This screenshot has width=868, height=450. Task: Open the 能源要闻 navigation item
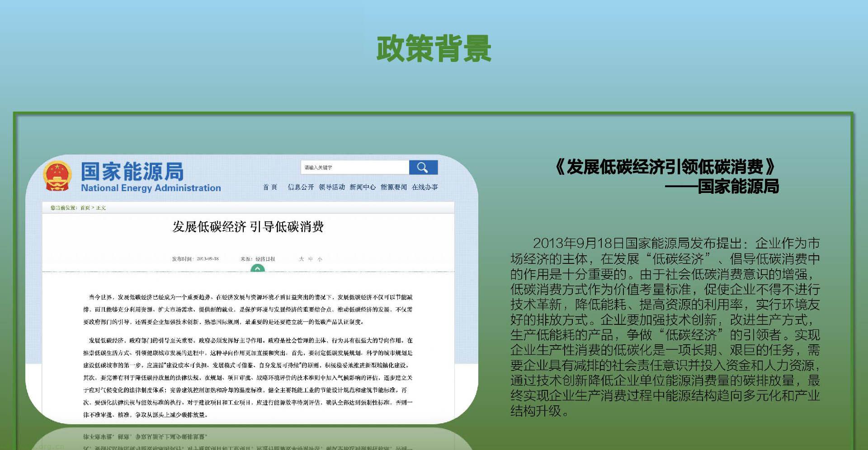pos(394,187)
